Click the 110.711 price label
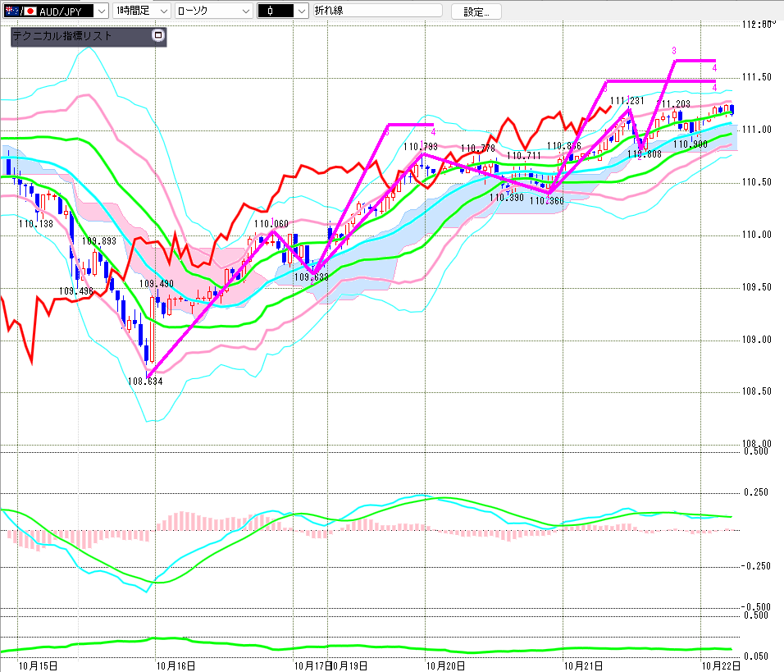 click(523, 156)
